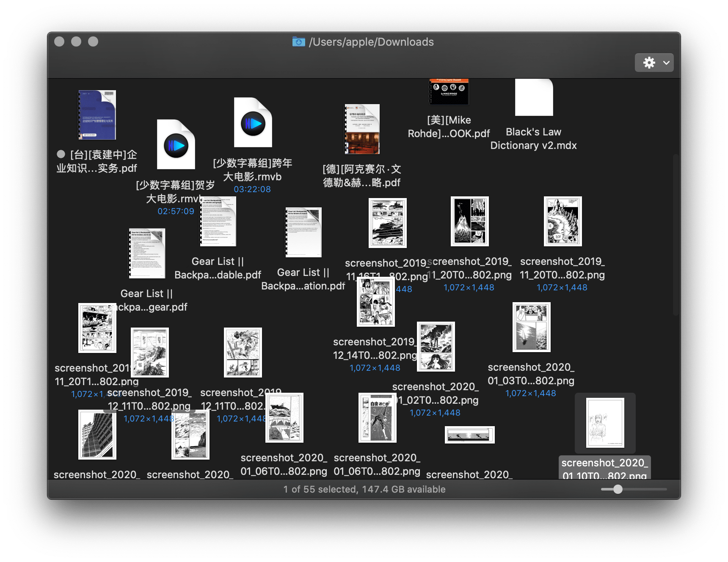Click the screenshot_2020_01_03 image thumbnail
The width and height of the screenshot is (728, 562).
click(x=531, y=327)
